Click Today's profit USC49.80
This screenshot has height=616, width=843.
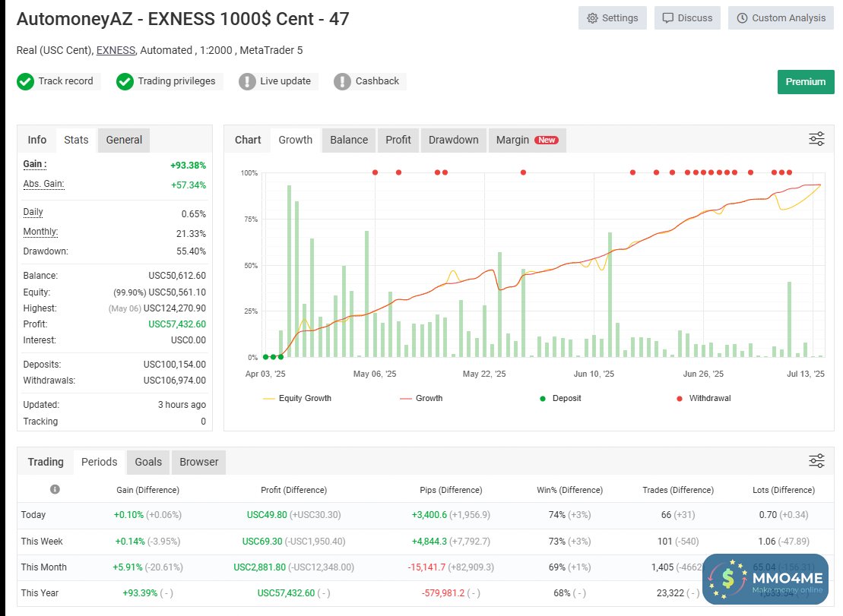267,515
